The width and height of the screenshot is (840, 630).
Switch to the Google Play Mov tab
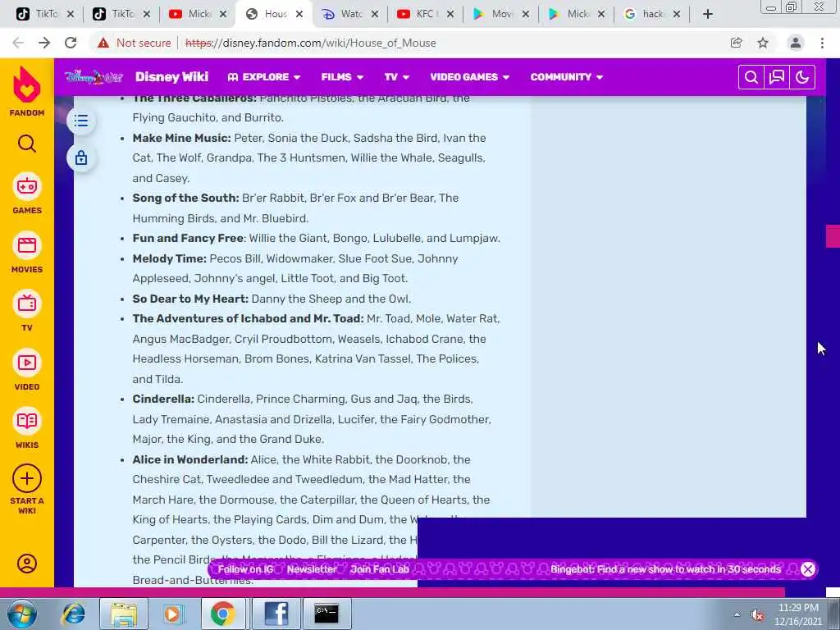coord(500,14)
